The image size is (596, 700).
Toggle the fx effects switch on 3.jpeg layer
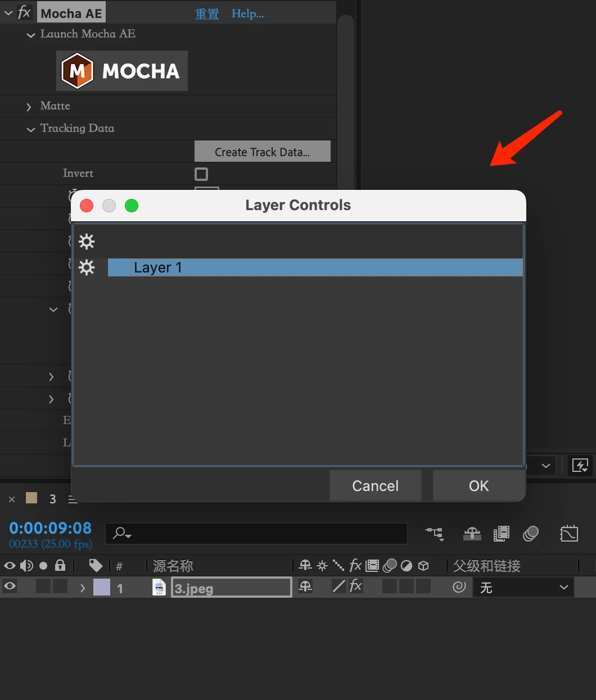tap(355, 587)
